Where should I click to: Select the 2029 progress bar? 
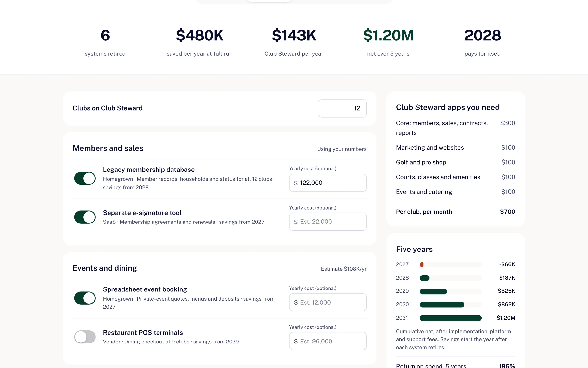point(451,291)
